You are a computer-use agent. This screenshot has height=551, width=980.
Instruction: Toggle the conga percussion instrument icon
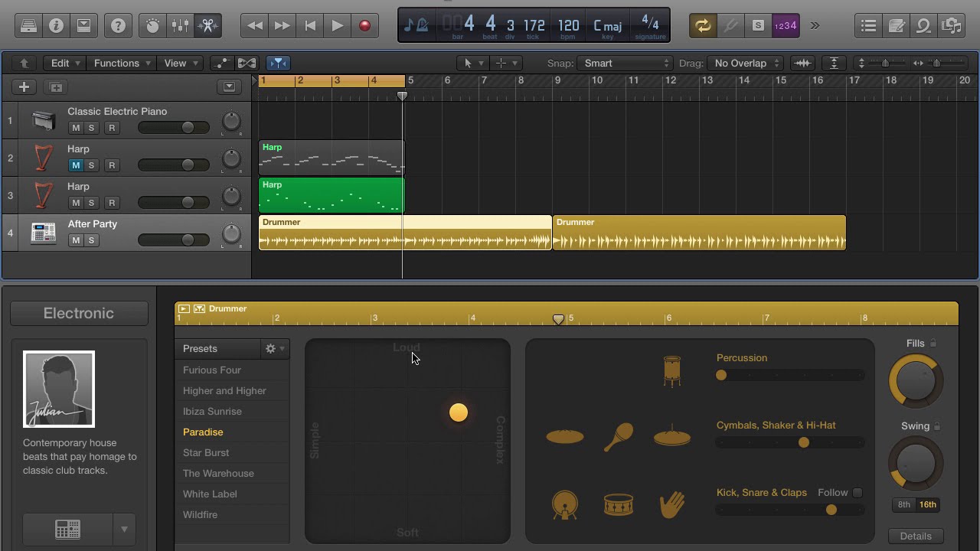[x=672, y=371]
